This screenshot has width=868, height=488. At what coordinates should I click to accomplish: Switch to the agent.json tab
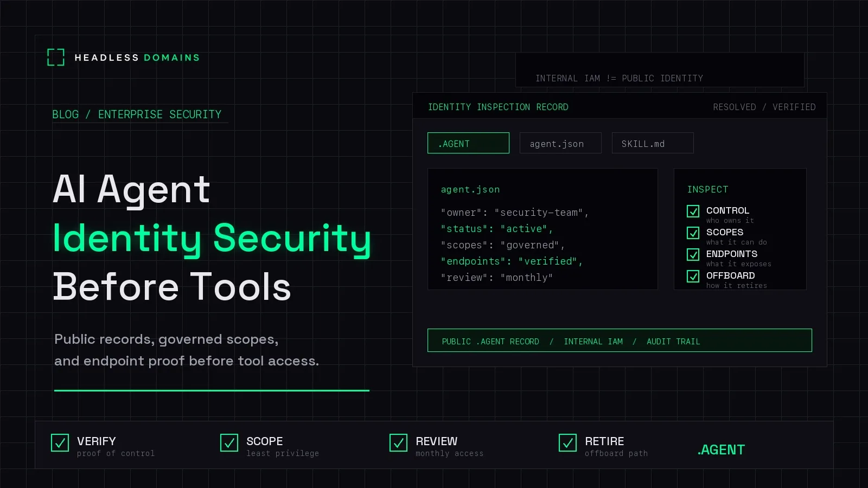tap(560, 143)
